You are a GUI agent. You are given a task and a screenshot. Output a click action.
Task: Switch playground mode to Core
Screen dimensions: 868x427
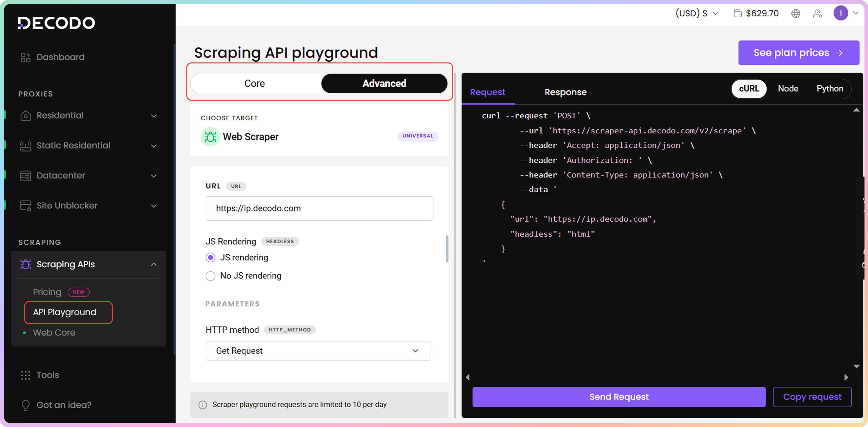[255, 83]
